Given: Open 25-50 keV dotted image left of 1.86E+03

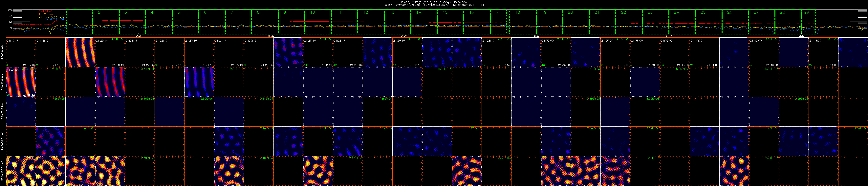Looking at the screenshot, I should click(288, 141).
